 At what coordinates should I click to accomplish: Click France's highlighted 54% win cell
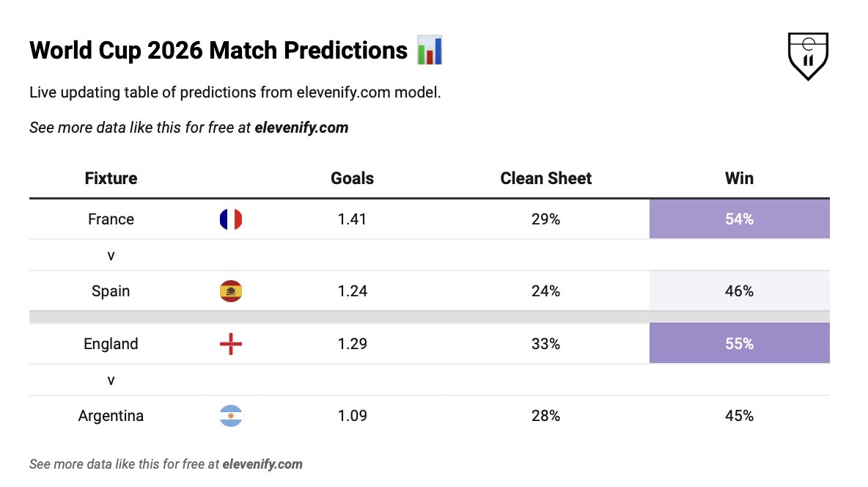[x=739, y=219]
